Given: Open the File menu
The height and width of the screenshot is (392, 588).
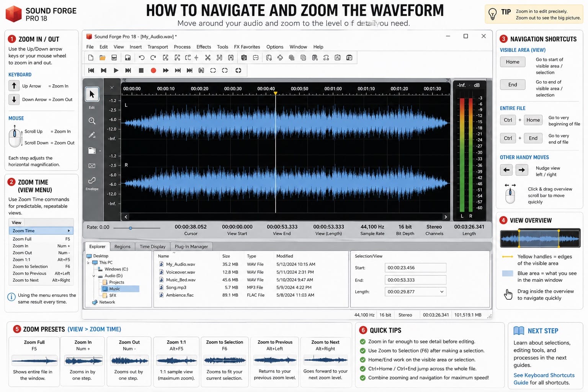Looking at the screenshot, I should tap(90, 47).
